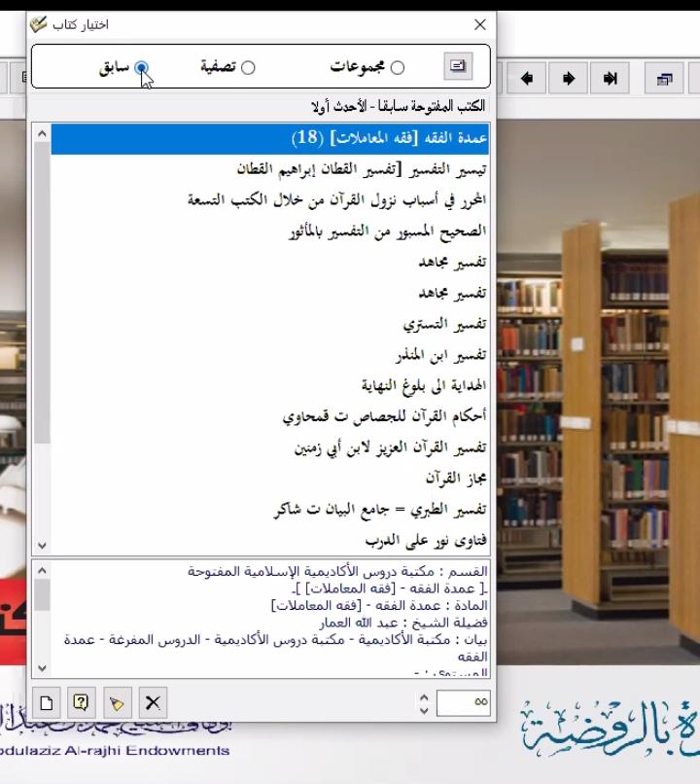Click the number input field showing ٥٥
This screenshot has width=700, height=784.
click(463, 701)
